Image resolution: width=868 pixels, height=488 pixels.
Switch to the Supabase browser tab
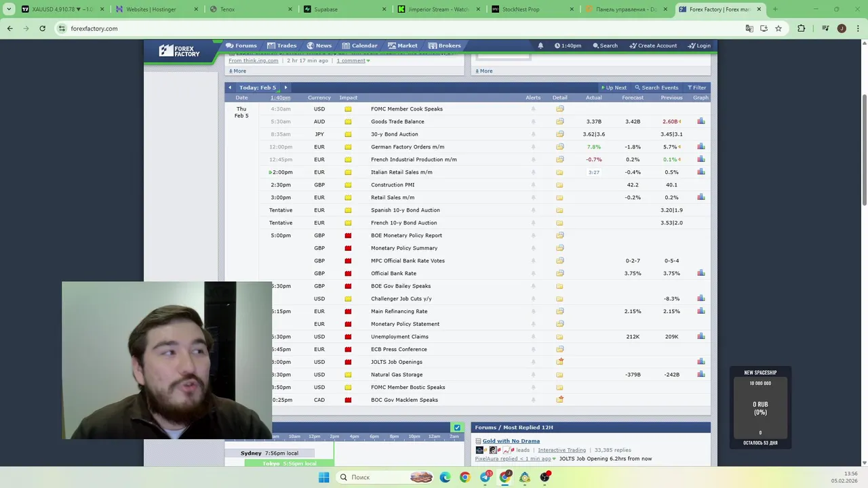(x=346, y=9)
